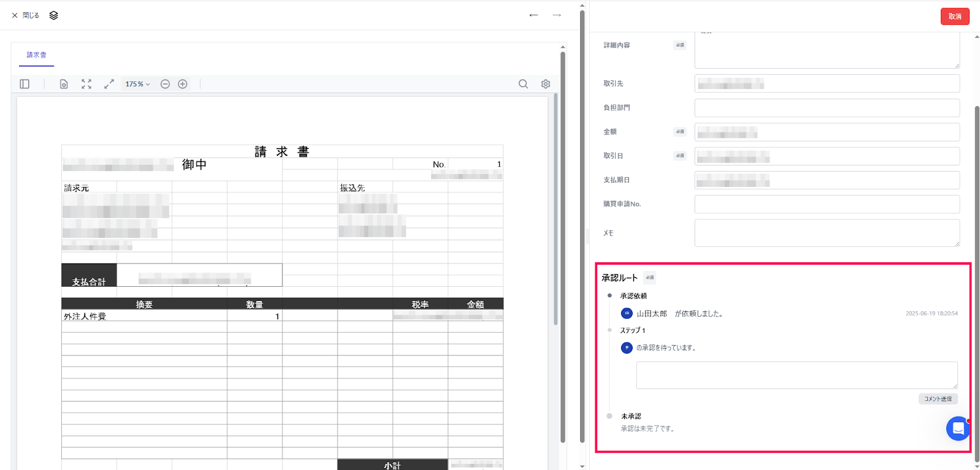980x470 pixels.
Task: Click the メモ text area
Action: [x=827, y=233]
